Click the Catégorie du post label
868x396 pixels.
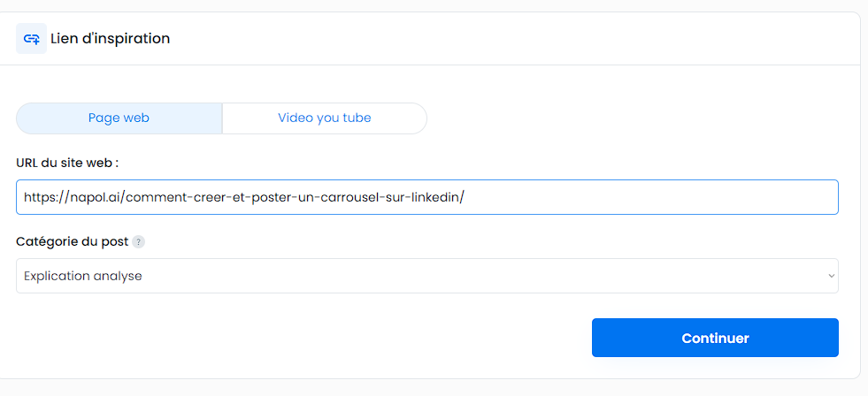point(73,241)
